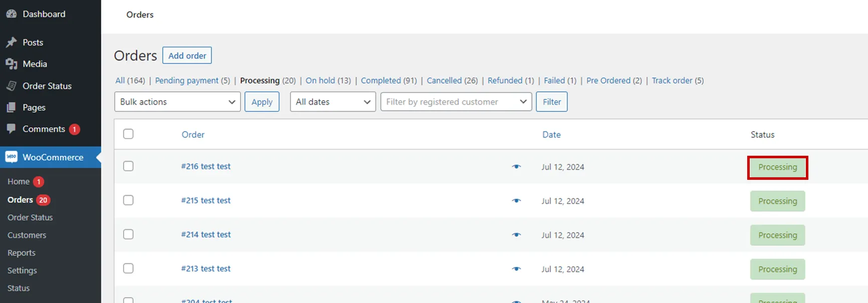Image resolution: width=868 pixels, height=303 pixels.
Task: Open Filter by registered customer dropdown
Action: pos(456,102)
